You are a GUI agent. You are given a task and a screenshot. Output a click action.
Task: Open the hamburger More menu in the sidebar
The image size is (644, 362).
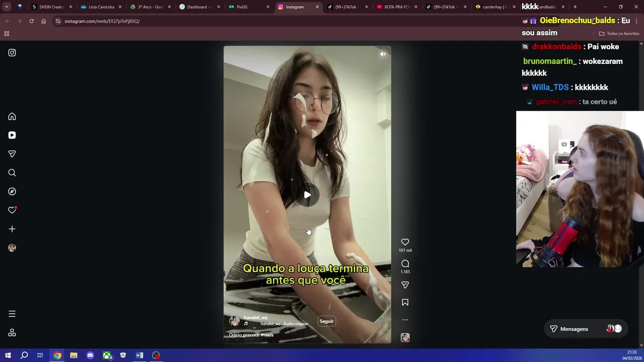click(12, 314)
